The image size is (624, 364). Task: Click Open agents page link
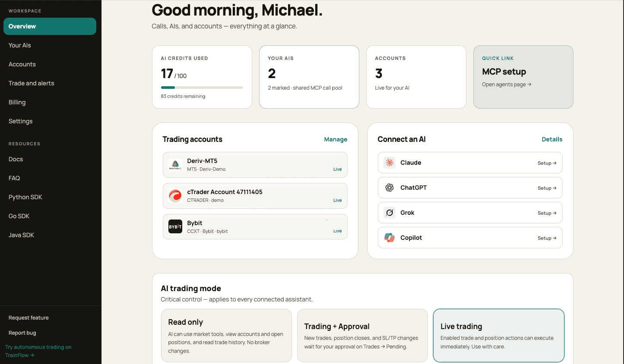[507, 85]
